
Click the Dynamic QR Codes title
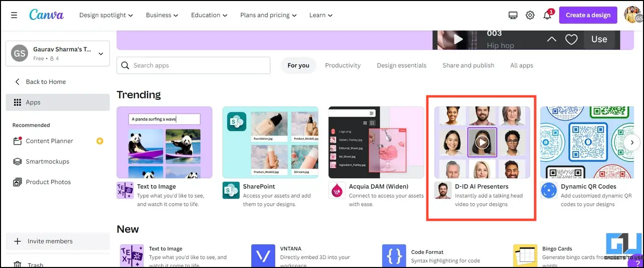(588, 186)
